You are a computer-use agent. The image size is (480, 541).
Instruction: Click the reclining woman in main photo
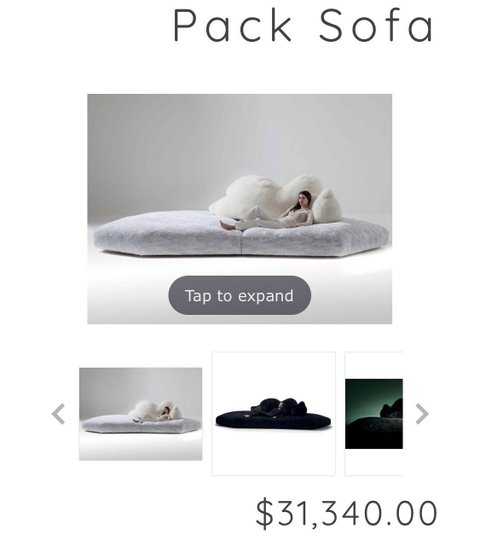(273, 213)
